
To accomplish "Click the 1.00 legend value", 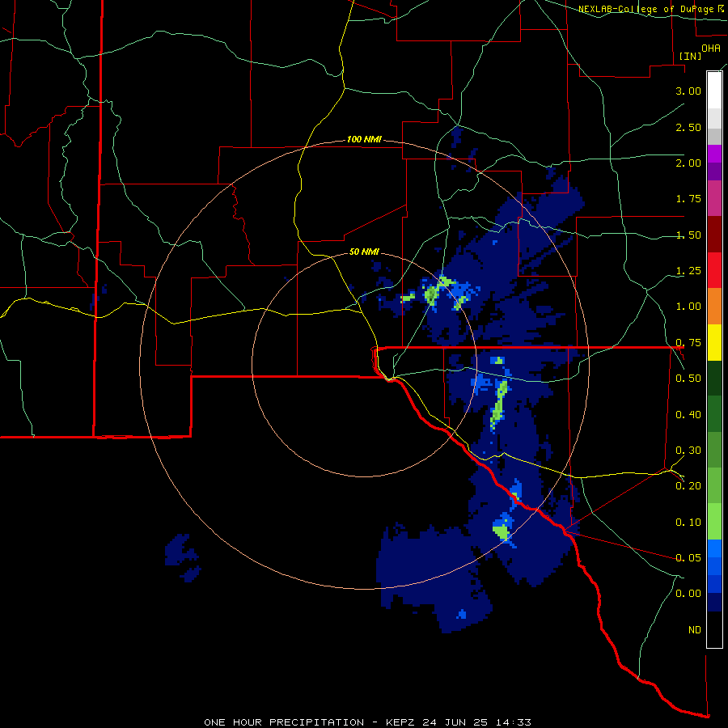I will 688,307.
